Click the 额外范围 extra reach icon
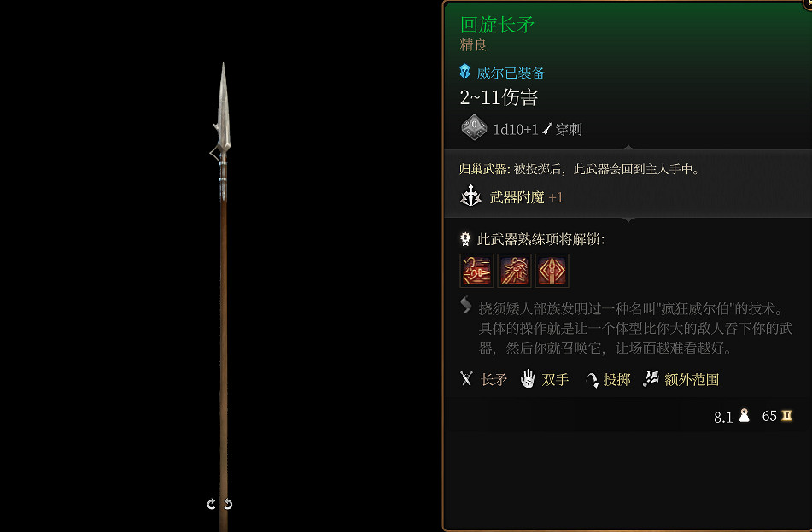Screen dimensions: 812x532 (651, 378)
